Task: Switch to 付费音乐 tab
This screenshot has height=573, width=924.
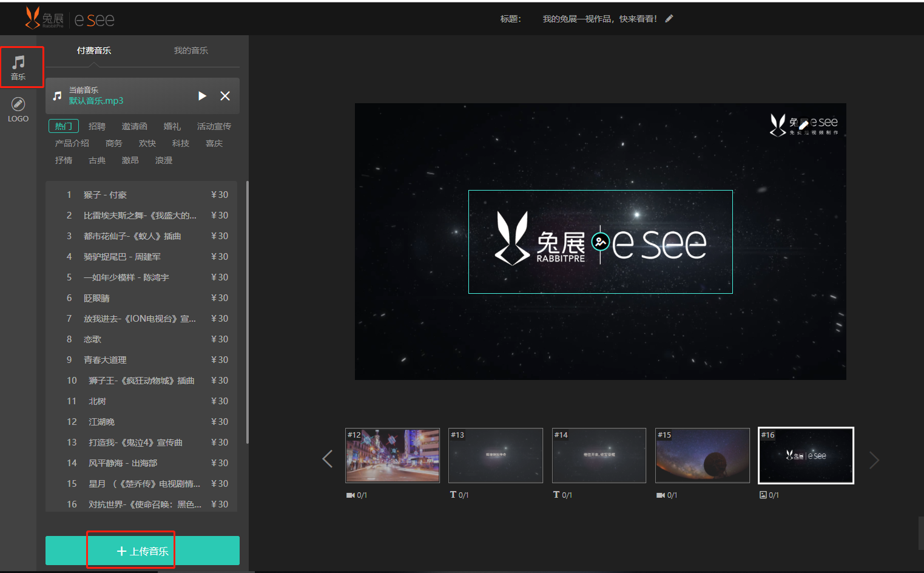Action: (x=94, y=50)
